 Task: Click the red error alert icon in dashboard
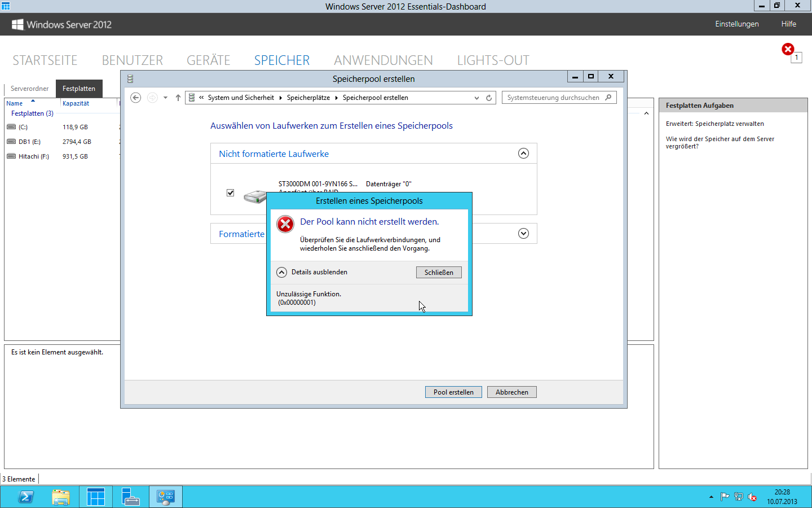(788, 49)
